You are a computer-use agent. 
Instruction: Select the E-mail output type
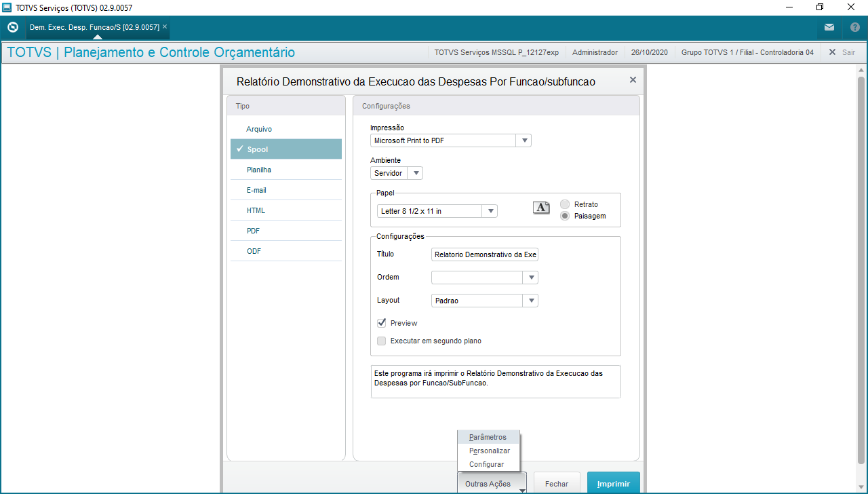pos(286,190)
